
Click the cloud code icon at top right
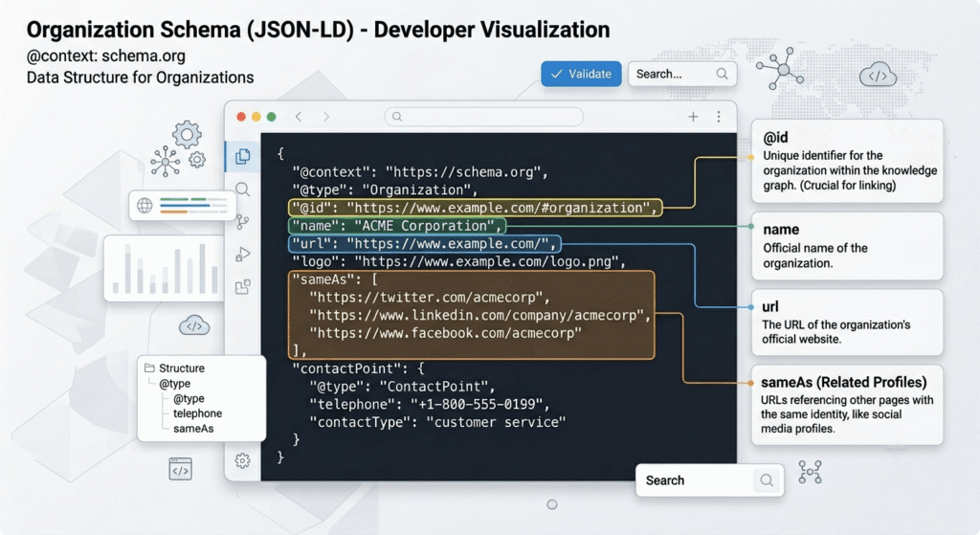[x=878, y=76]
